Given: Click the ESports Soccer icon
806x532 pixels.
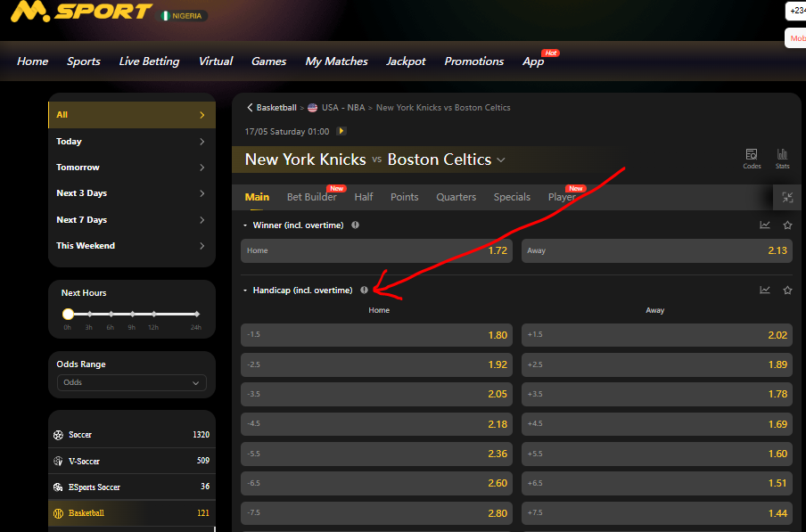Looking at the screenshot, I should [58, 487].
